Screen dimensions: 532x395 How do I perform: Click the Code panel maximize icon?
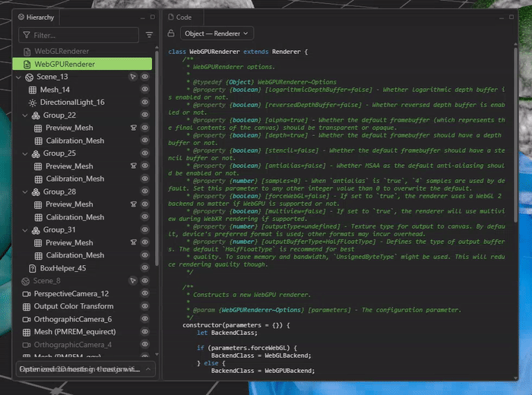click(x=511, y=17)
